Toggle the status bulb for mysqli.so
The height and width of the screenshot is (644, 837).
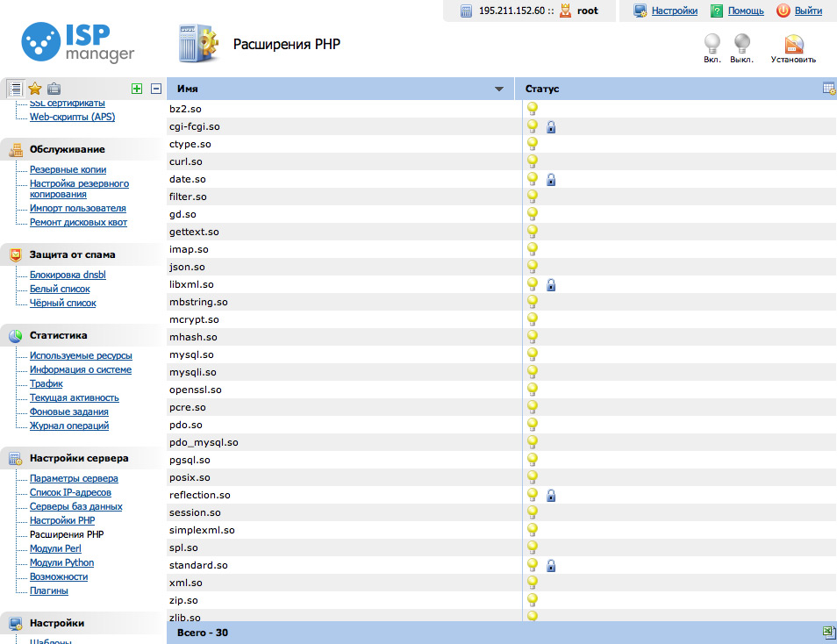tap(532, 372)
